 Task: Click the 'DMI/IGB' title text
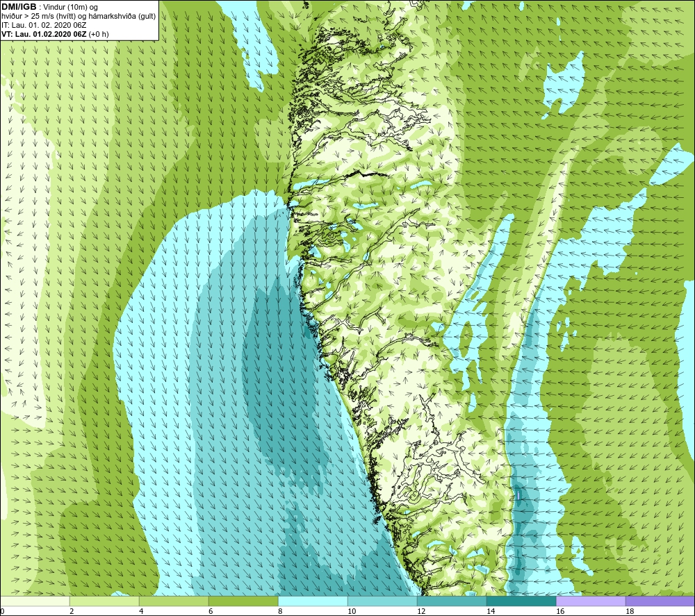19,7
